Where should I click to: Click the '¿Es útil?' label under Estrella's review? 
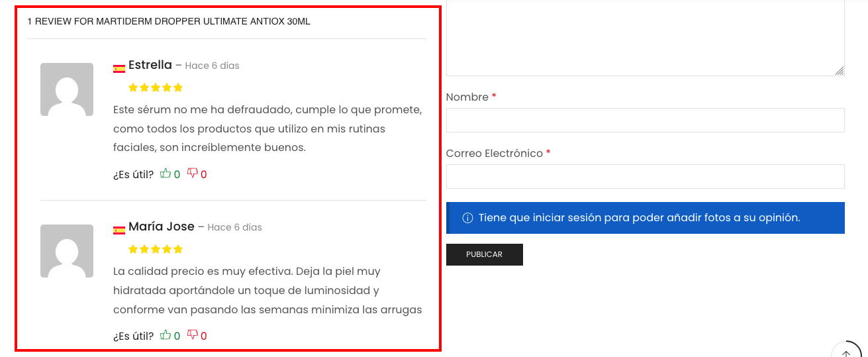click(133, 175)
